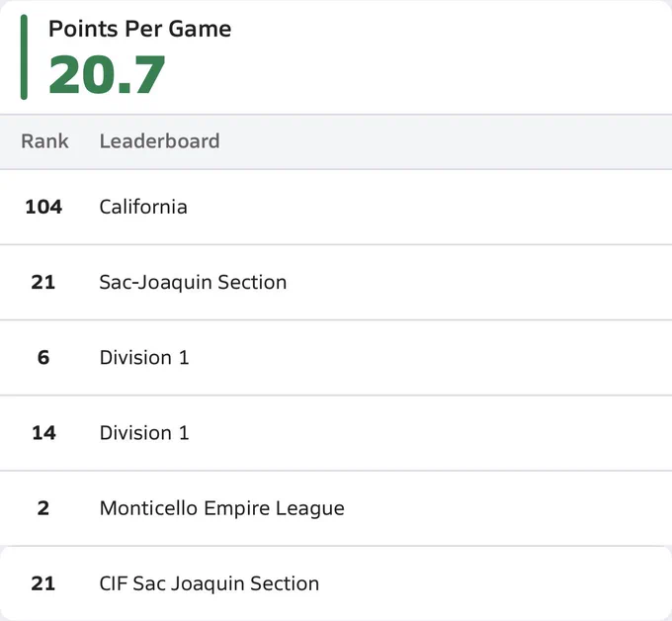Click the Points Per Game title
672x621 pixels.
pos(139,29)
